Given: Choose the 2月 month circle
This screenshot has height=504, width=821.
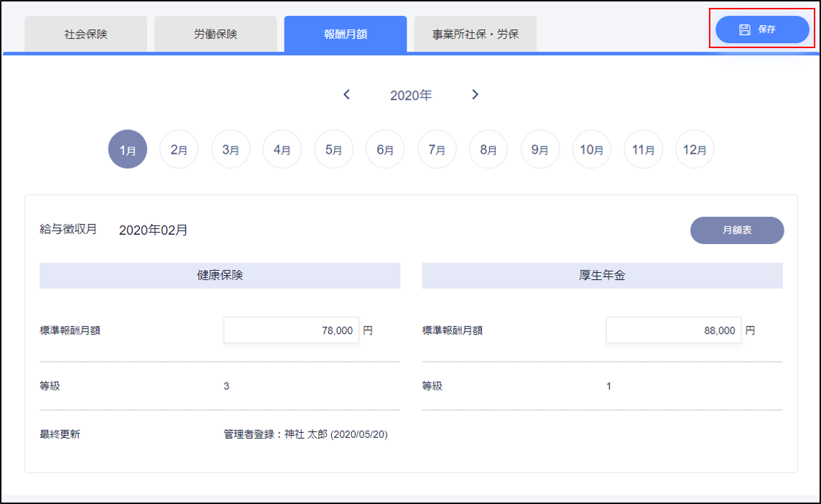Looking at the screenshot, I should 179,149.
